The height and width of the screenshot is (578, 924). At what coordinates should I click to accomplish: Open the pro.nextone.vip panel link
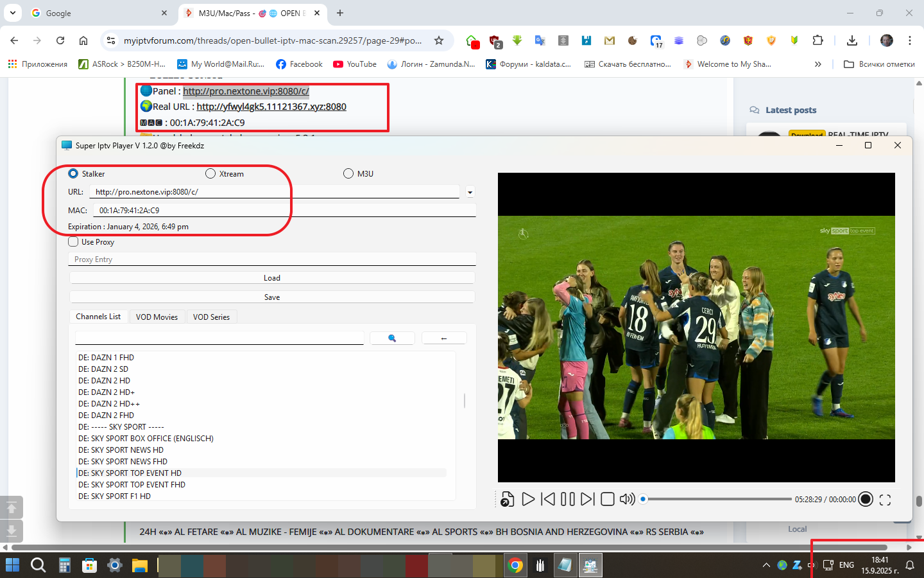tap(246, 91)
